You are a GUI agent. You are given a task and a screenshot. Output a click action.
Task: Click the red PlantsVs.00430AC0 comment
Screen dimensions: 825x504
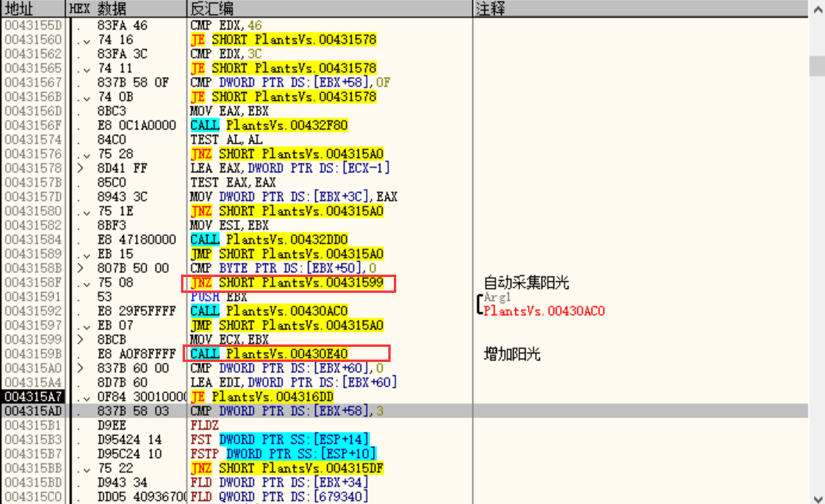click(544, 311)
